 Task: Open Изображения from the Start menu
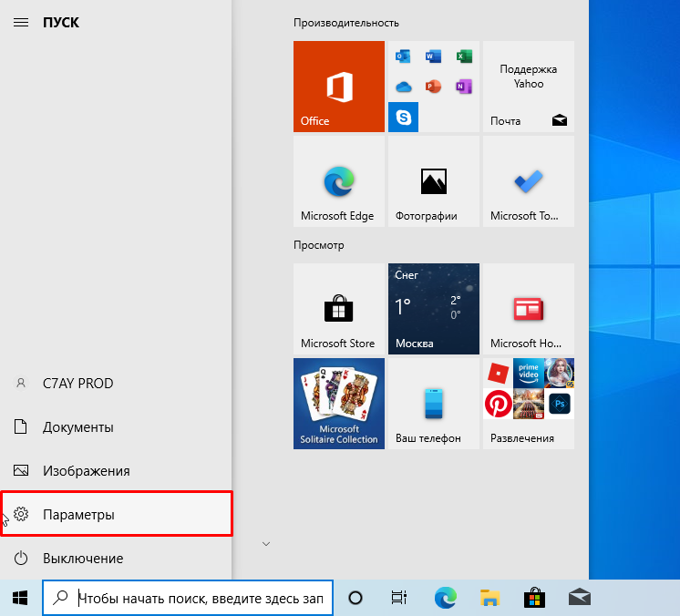click(116, 471)
